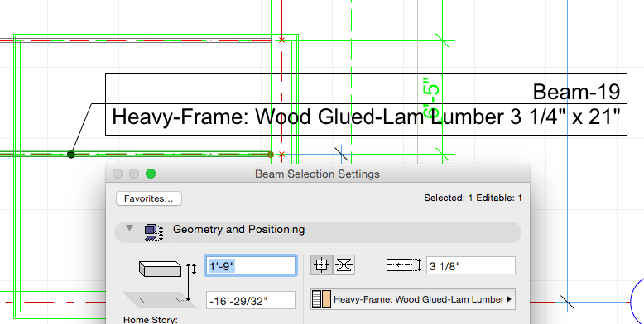Click the Geometry and Positioning panel icon
The width and height of the screenshot is (644, 324).
coord(154,232)
